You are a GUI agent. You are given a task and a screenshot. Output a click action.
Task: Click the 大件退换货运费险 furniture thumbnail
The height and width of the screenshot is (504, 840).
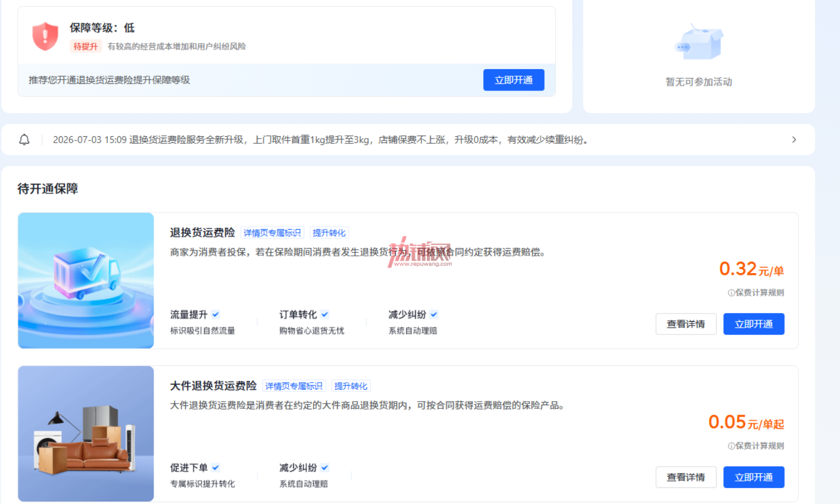tap(86, 434)
